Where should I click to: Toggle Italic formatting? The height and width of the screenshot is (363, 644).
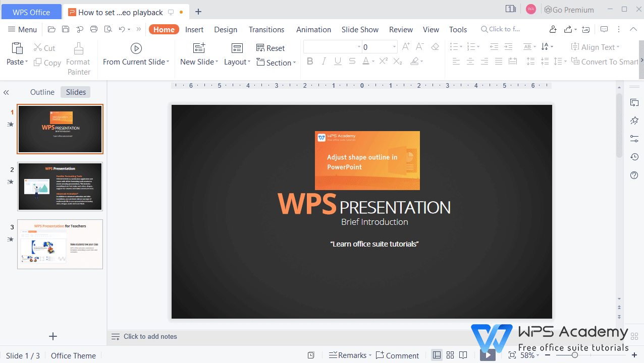[324, 62]
